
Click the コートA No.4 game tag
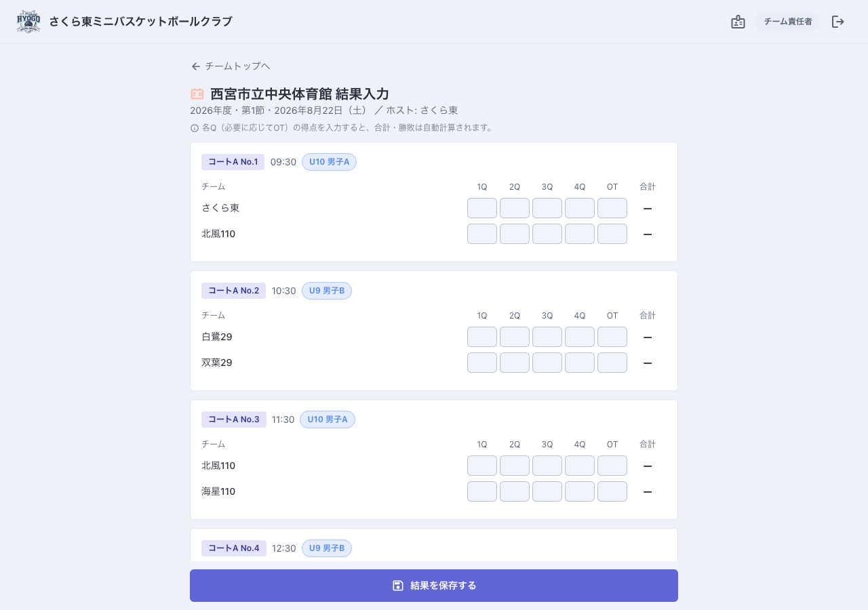(234, 548)
